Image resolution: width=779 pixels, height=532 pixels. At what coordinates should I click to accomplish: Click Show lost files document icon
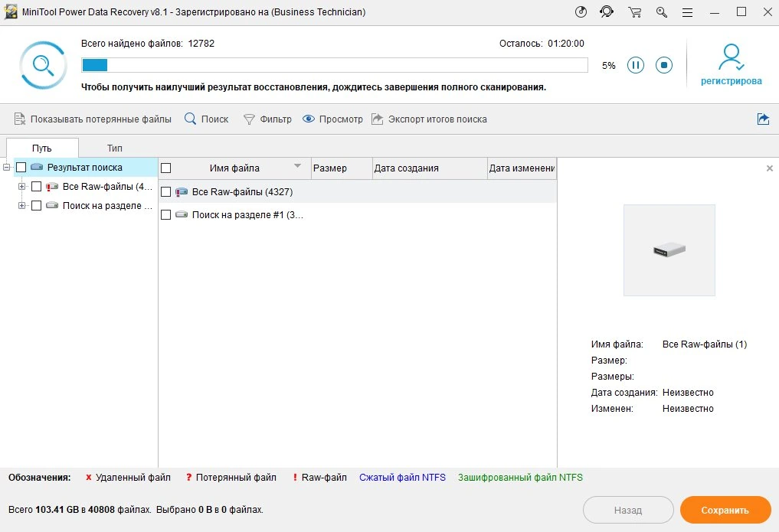[19, 119]
